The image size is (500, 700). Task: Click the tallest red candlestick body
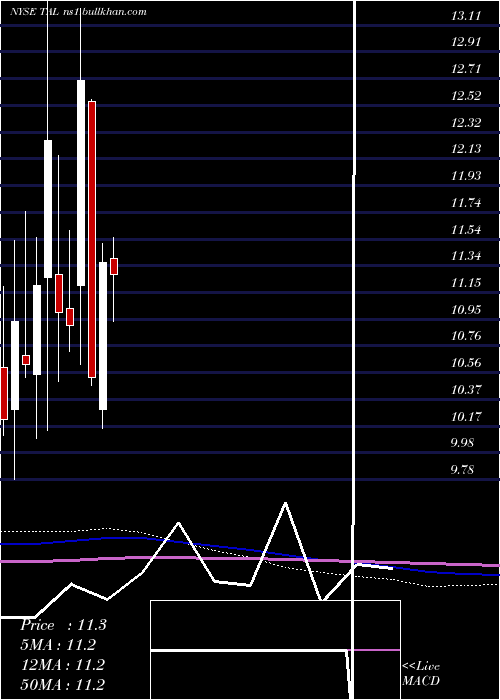click(x=92, y=240)
